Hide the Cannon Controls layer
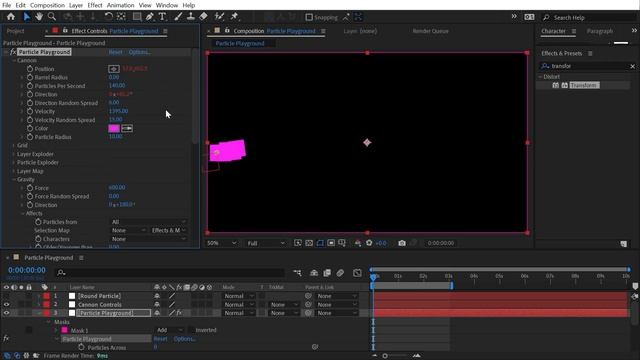 point(6,304)
